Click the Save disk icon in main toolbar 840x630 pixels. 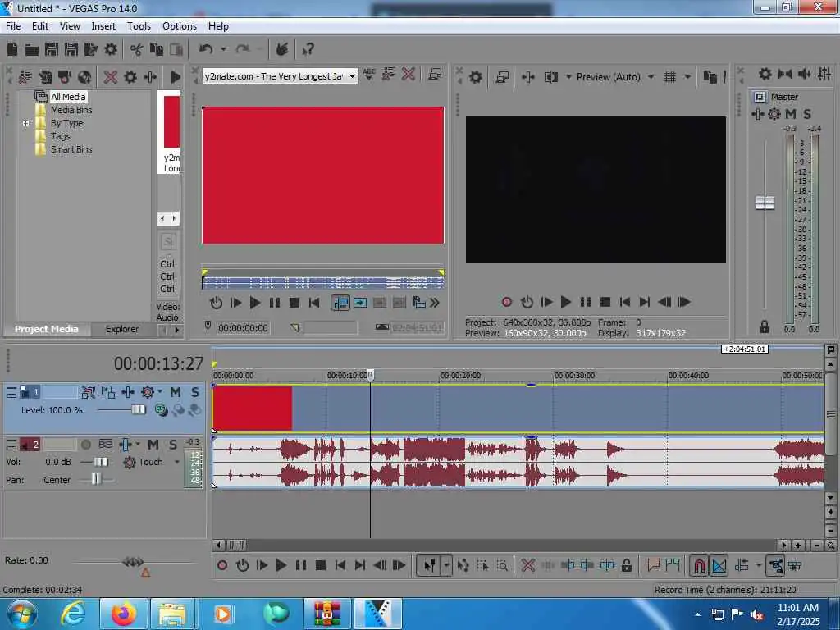pos(52,50)
